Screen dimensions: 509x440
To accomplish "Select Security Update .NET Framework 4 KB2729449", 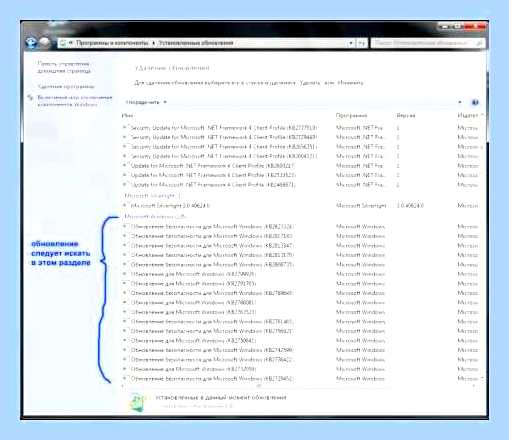I will click(x=220, y=137).
